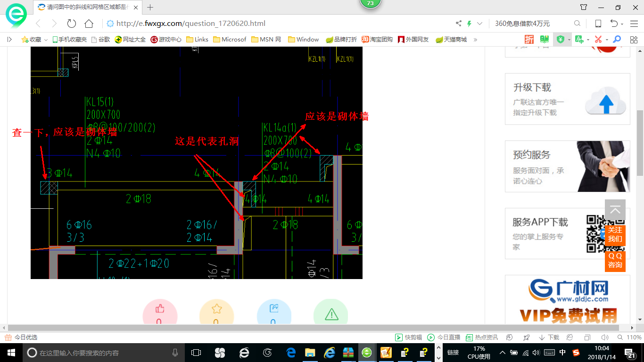Open the skin shirt icon in title bar
Screen dimensions: 644x362
tap(584, 7)
